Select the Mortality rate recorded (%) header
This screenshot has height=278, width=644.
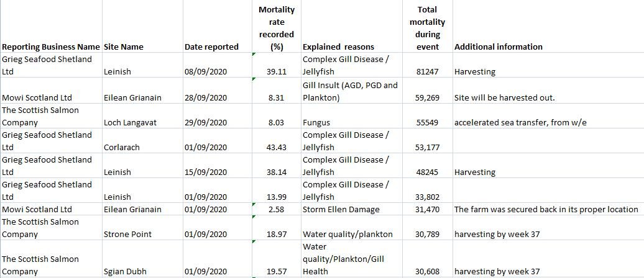276,29
